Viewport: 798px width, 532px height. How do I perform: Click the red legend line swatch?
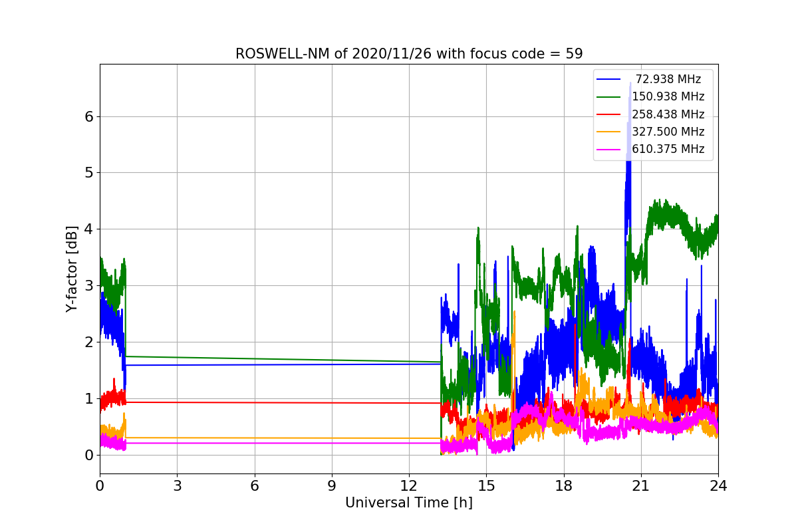pos(609,114)
